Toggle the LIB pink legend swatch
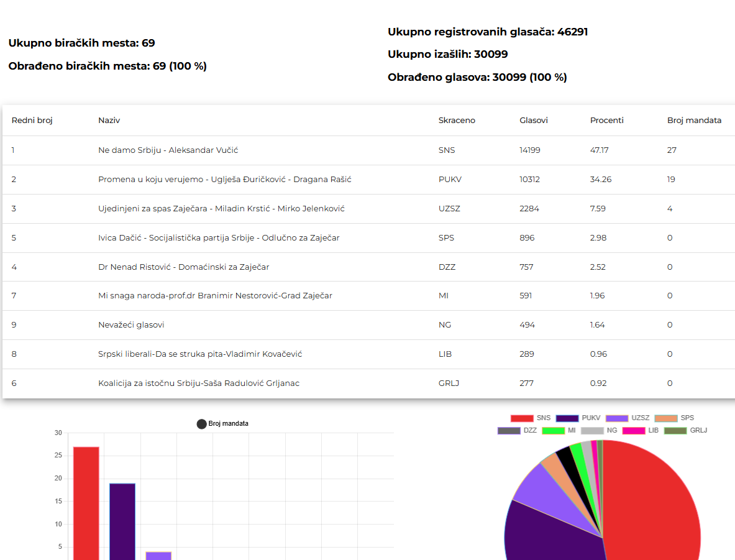The width and height of the screenshot is (735, 560). (634, 431)
